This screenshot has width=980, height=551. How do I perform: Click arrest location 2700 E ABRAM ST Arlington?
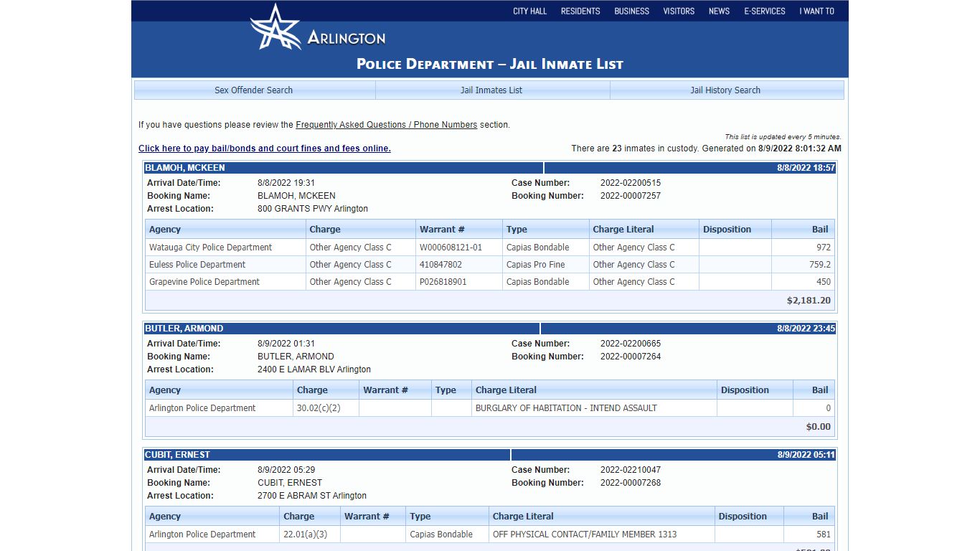[312, 496]
